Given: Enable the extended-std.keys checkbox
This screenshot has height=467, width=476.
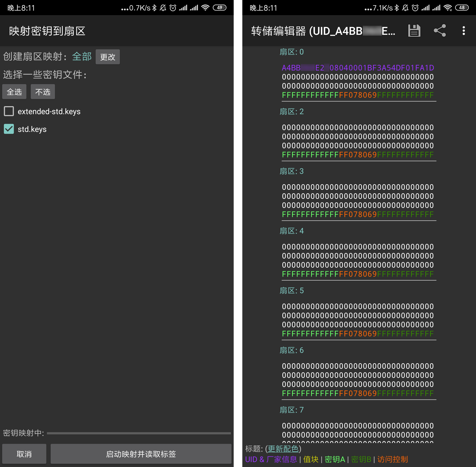Looking at the screenshot, I should point(9,111).
